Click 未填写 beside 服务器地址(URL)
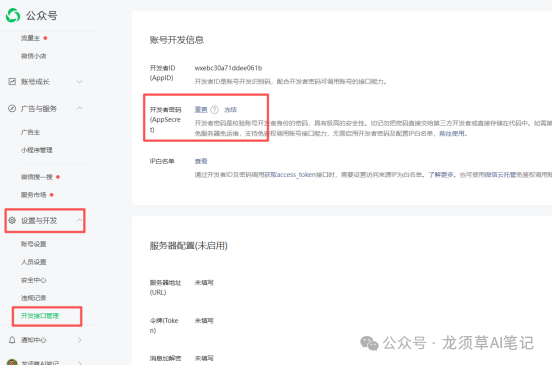 [x=204, y=282]
